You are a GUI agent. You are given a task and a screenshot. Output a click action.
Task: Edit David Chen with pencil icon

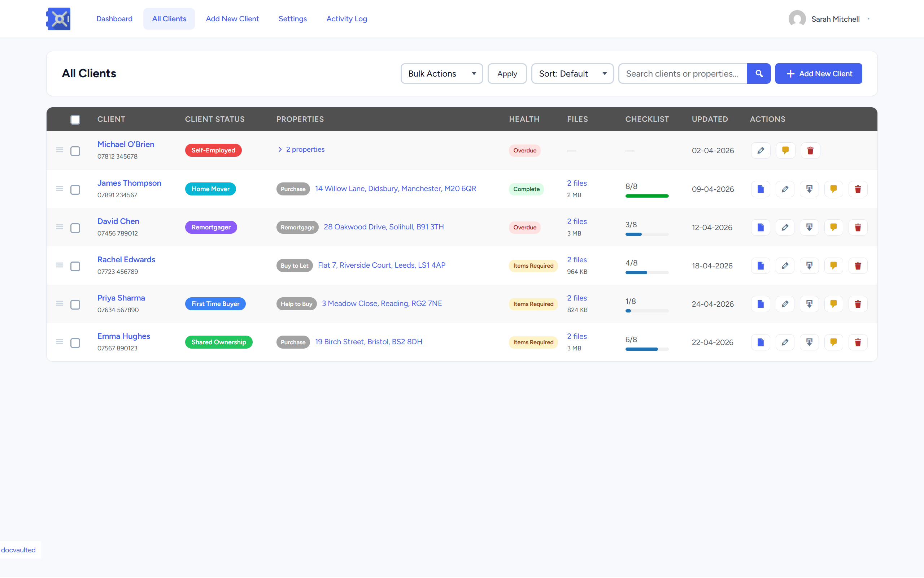pyautogui.click(x=785, y=227)
